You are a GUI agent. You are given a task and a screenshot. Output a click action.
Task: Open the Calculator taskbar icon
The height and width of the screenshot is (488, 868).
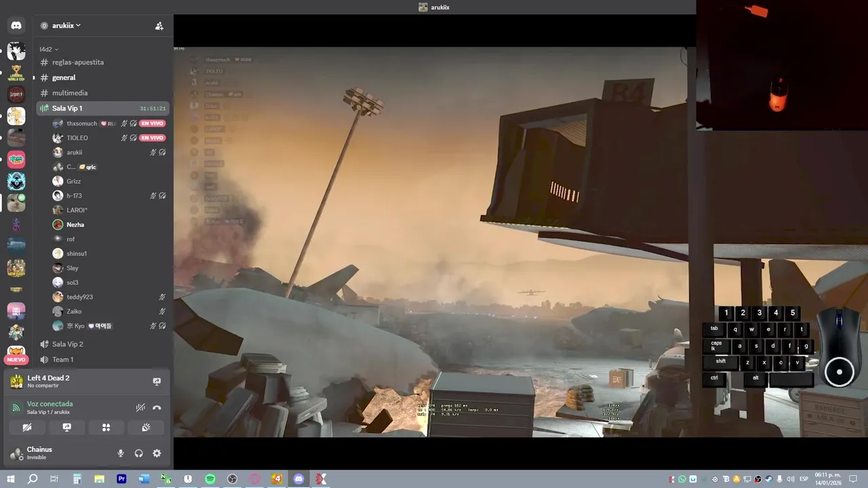[x=77, y=479]
